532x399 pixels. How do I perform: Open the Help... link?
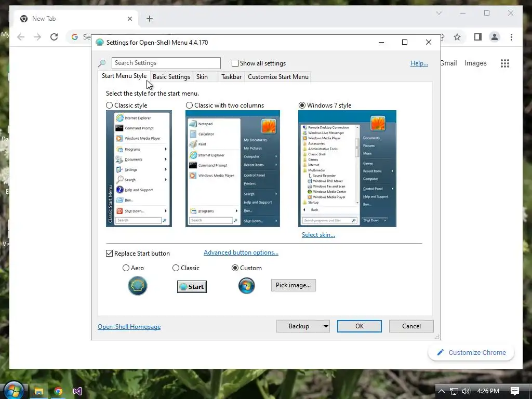click(419, 63)
